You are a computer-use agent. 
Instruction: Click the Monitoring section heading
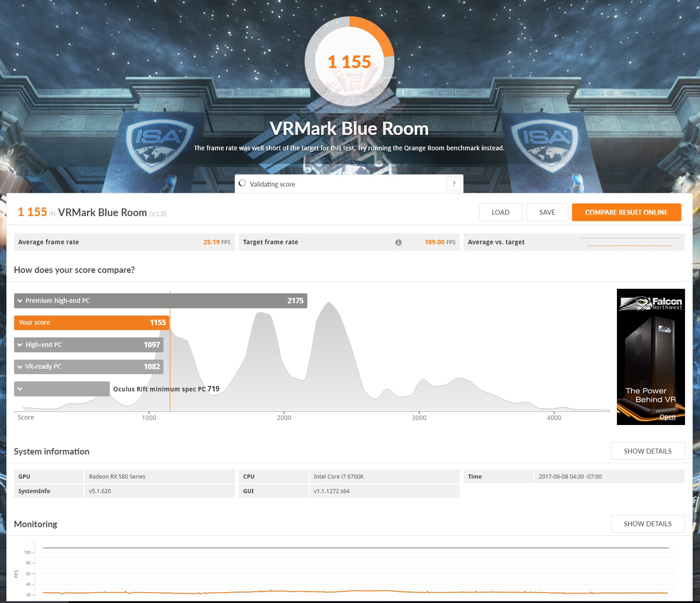(35, 524)
